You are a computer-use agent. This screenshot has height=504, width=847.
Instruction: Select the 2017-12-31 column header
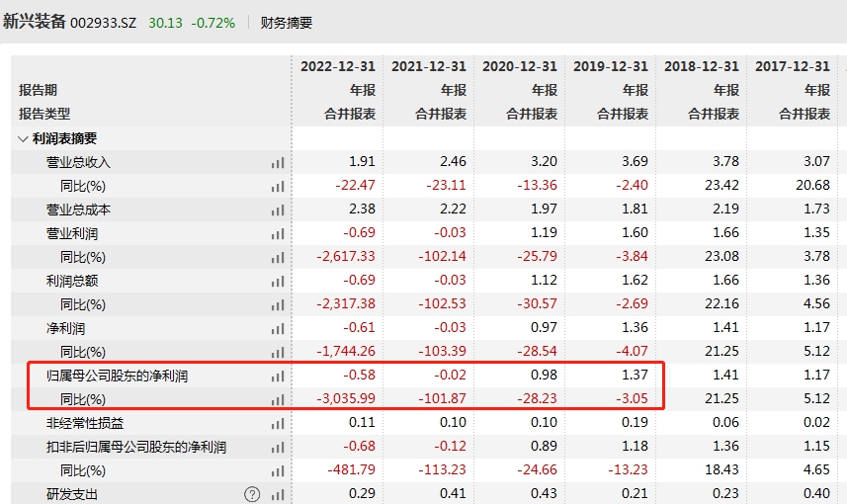[x=792, y=66]
